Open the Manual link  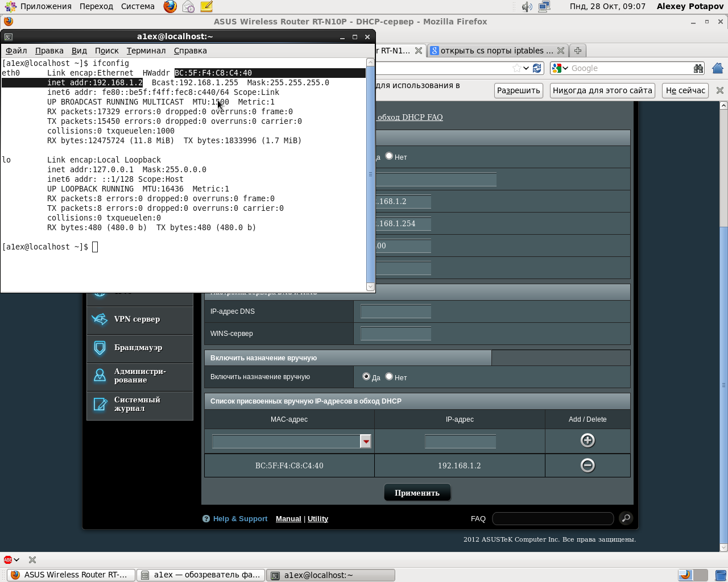coord(288,518)
